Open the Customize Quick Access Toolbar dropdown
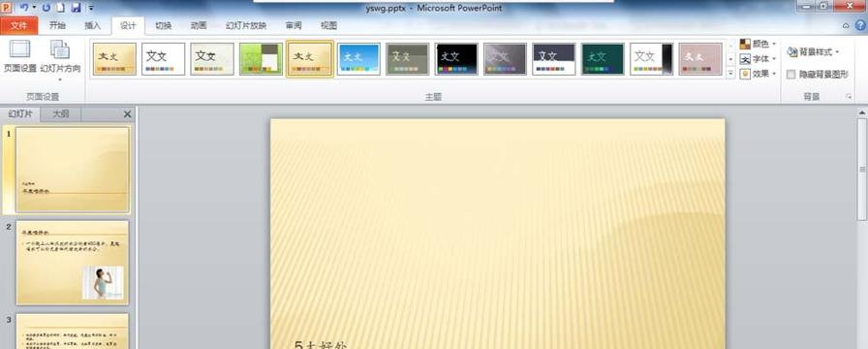Image resolution: width=868 pixels, height=349 pixels. (91, 9)
